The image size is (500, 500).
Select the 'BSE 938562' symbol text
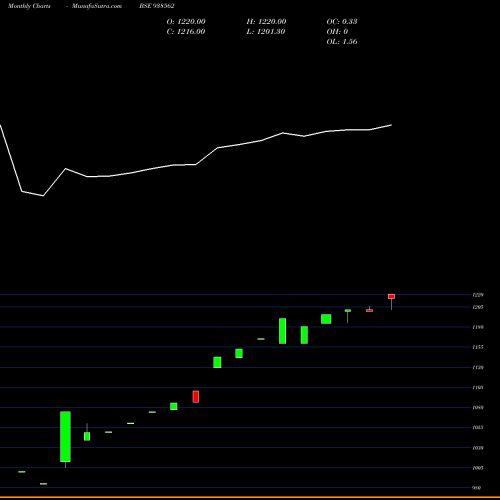coord(157,6)
